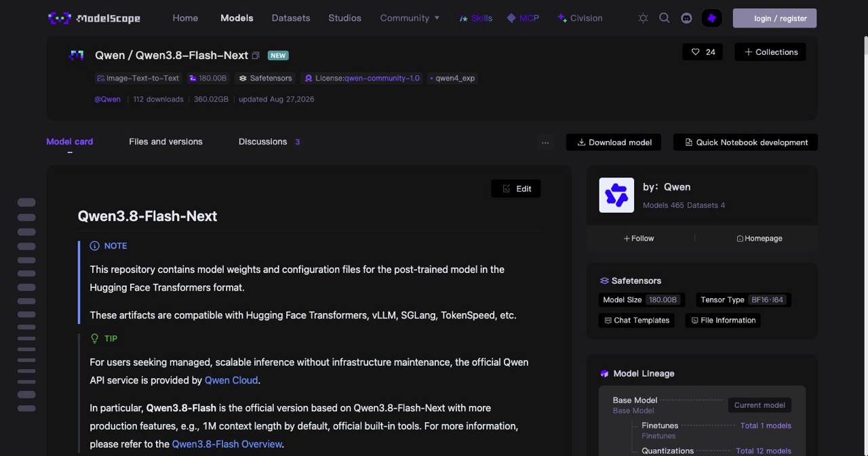Open the Qwen organization avatar
Viewport: 868px width, 456px height.
[616, 195]
